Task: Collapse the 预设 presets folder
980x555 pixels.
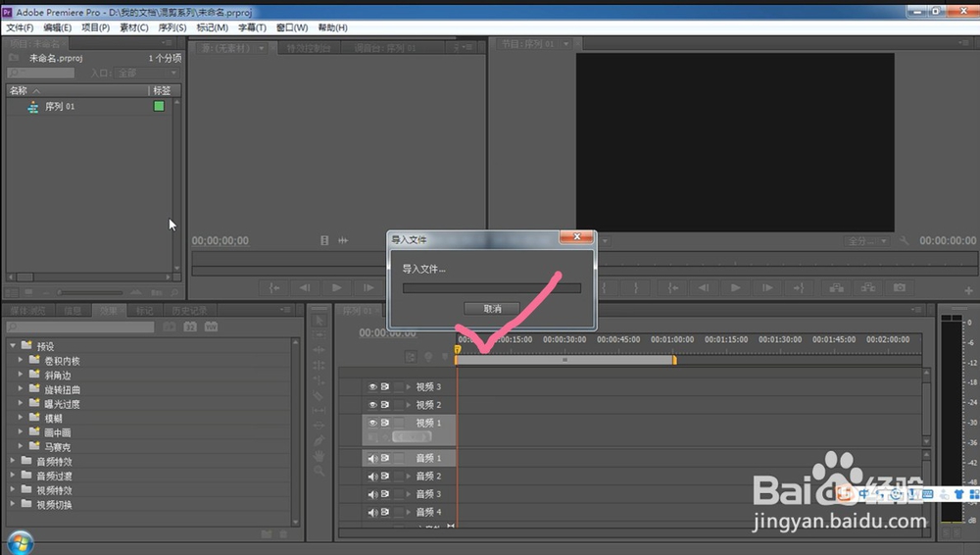Action: click(13, 345)
